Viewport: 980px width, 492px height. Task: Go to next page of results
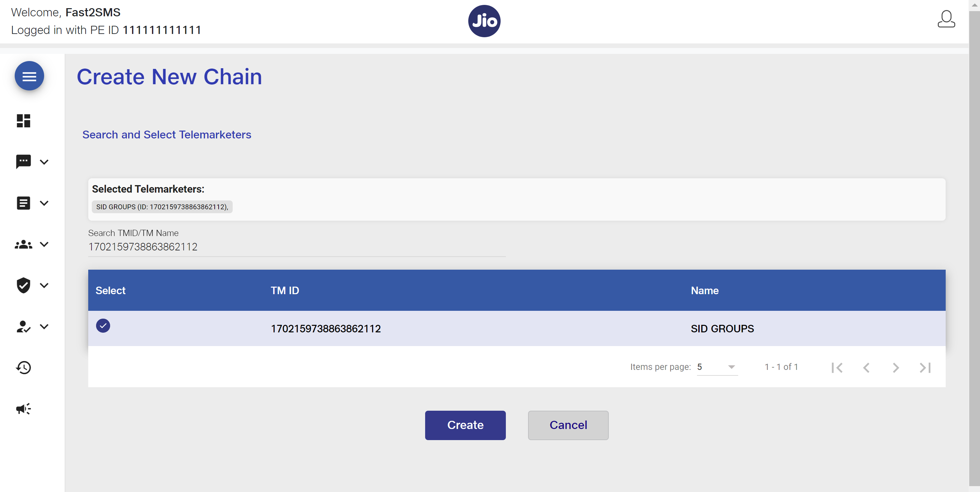point(896,368)
